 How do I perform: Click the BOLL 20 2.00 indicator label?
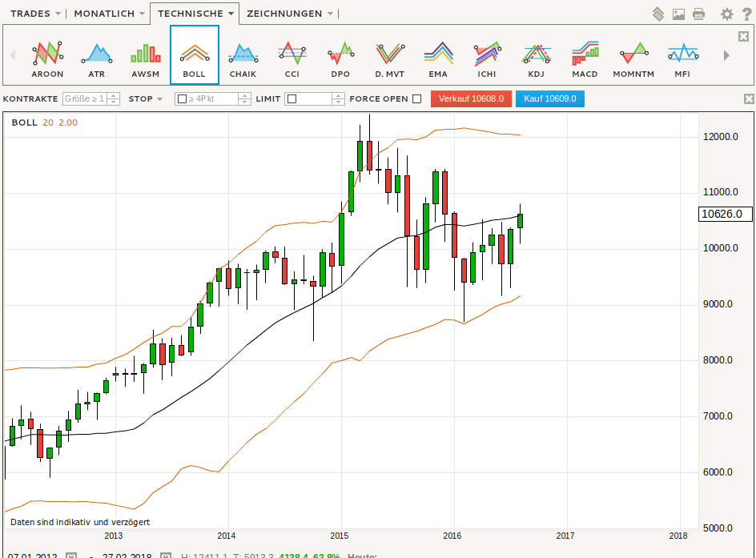pyautogui.click(x=45, y=122)
